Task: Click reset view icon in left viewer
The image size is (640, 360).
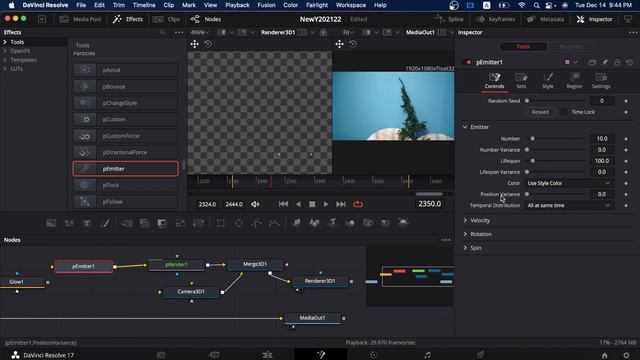Action: click(208, 44)
